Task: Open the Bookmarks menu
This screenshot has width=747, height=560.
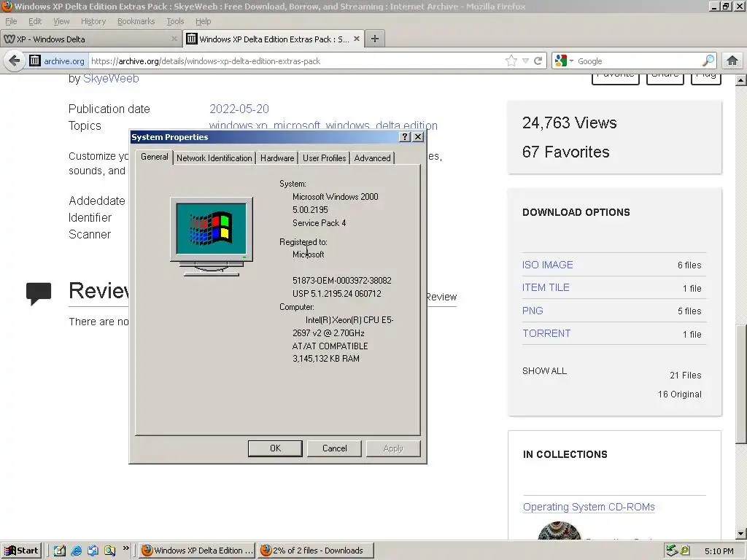Action: pos(136,21)
